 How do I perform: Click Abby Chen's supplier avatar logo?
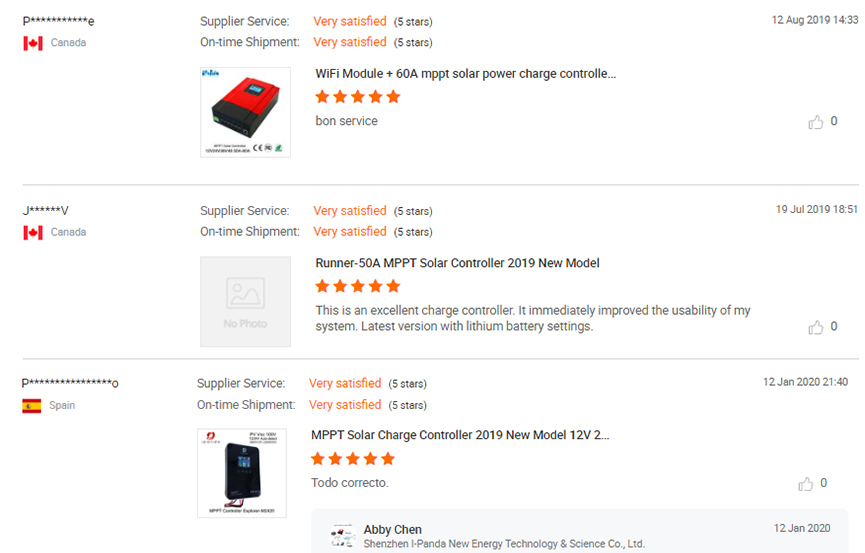pos(343,535)
